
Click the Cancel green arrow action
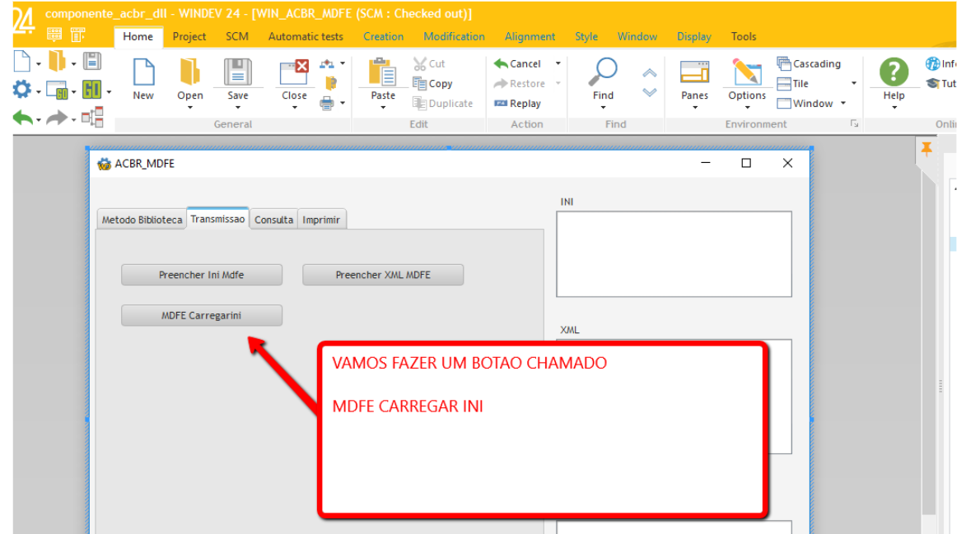pos(501,63)
